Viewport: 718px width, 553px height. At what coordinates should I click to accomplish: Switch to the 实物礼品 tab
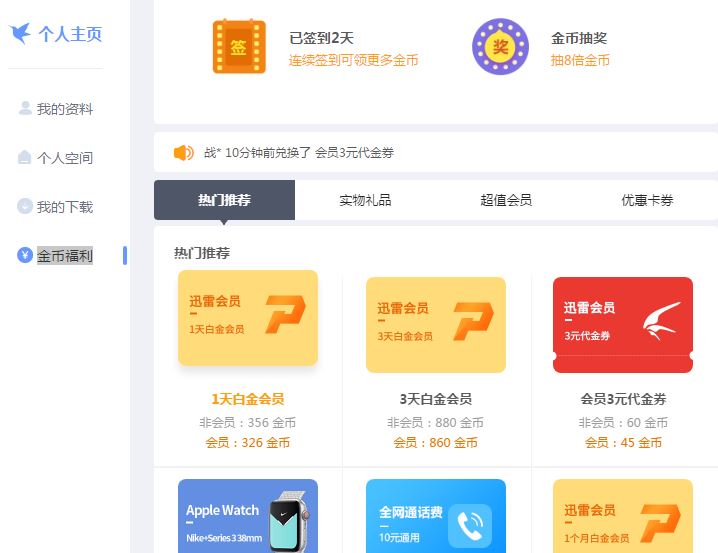tap(365, 200)
